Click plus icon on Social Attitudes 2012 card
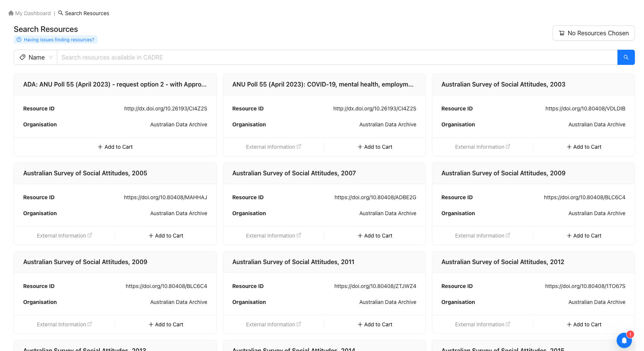 [569, 324]
